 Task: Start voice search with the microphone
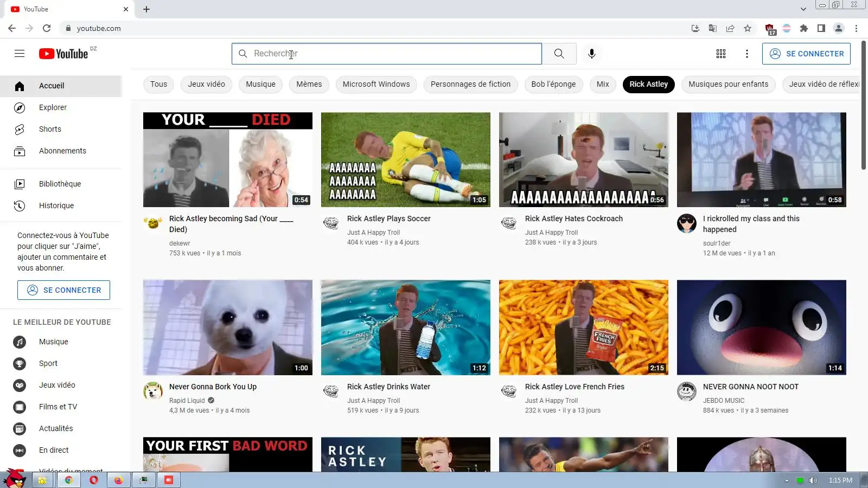point(592,54)
